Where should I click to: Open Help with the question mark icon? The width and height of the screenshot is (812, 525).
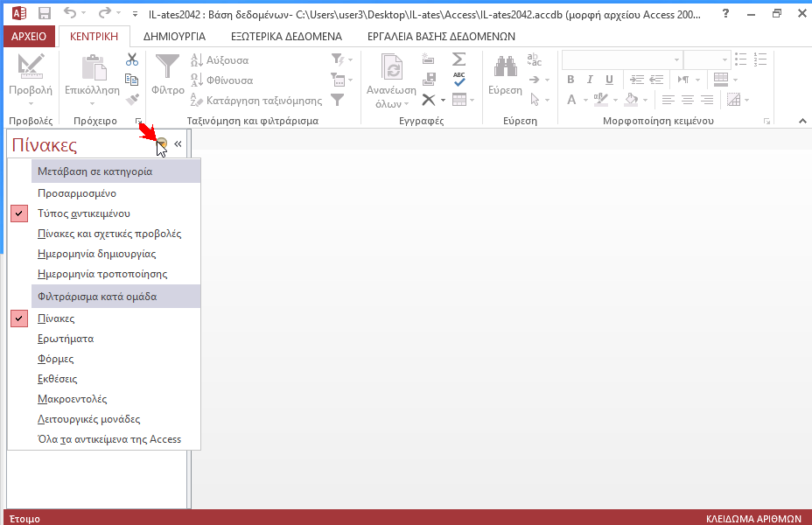(726, 13)
